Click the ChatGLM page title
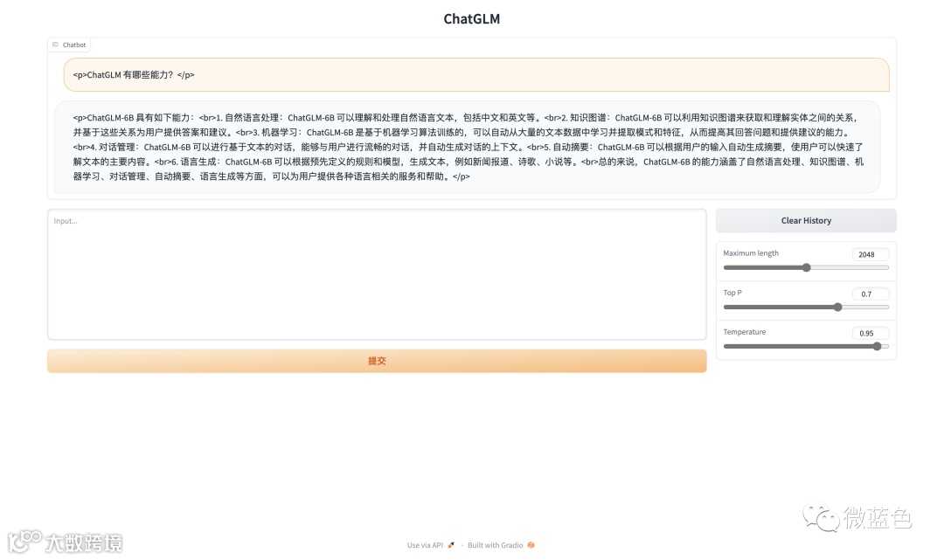944x560 pixels. [x=471, y=18]
